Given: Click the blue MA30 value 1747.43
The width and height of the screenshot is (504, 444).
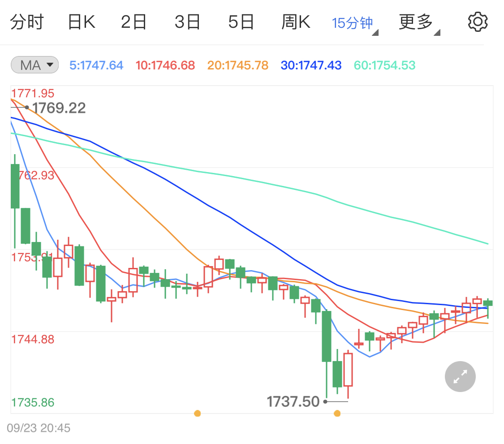Looking at the screenshot, I should pos(311,65).
